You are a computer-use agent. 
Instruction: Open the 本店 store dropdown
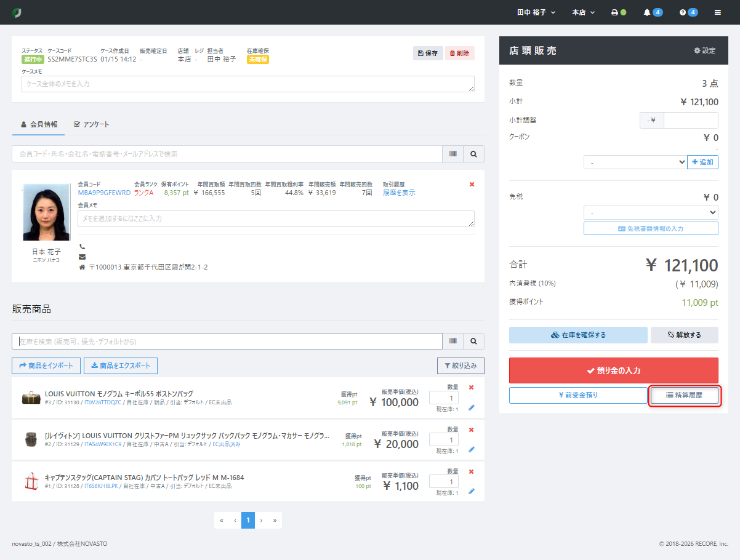[584, 12]
